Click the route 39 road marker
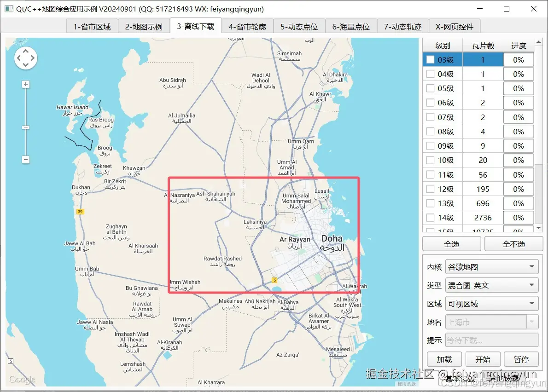This screenshot has height=392, width=548. coord(80,212)
